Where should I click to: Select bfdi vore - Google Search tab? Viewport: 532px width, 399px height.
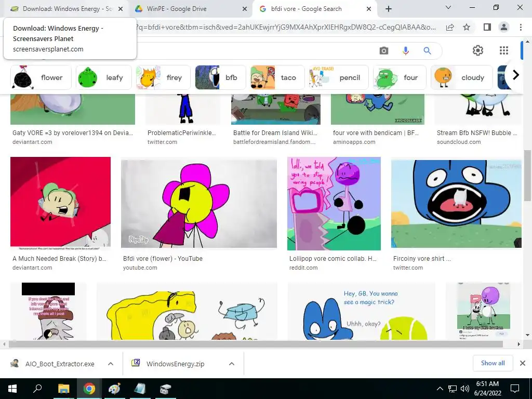[314, 9]
